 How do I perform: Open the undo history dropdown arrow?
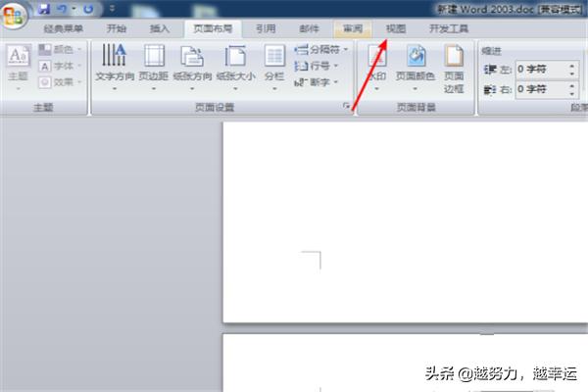[x=73, y=9]
